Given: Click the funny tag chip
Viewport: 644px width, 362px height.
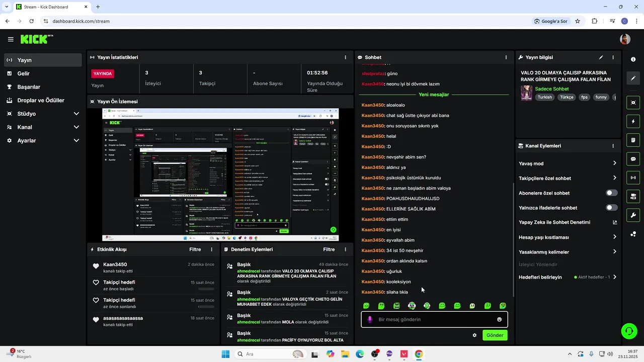Looking at the screenshot, I should [601, 97].
